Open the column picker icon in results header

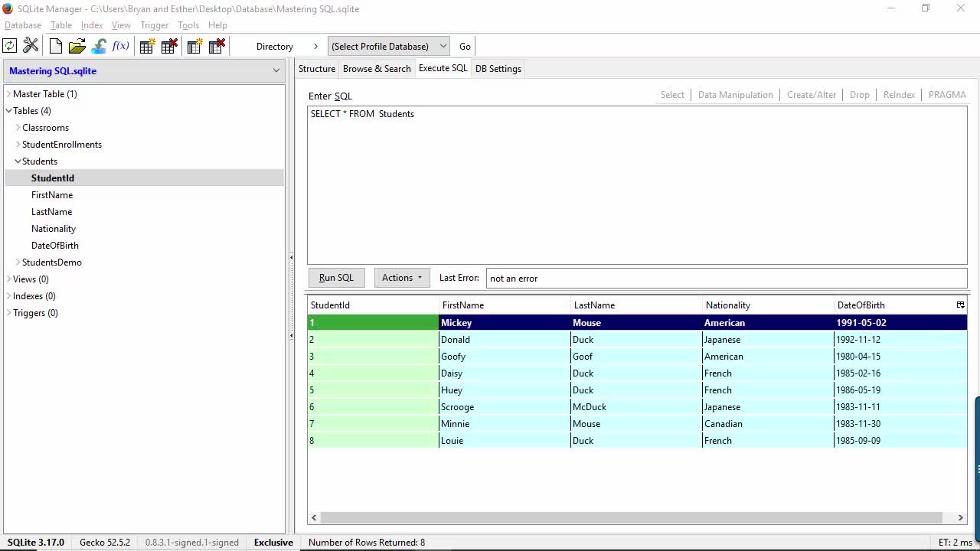[x=960, y=305]
